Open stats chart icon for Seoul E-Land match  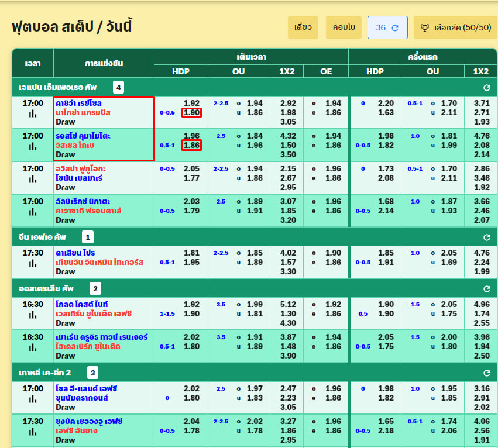point(33,399)
